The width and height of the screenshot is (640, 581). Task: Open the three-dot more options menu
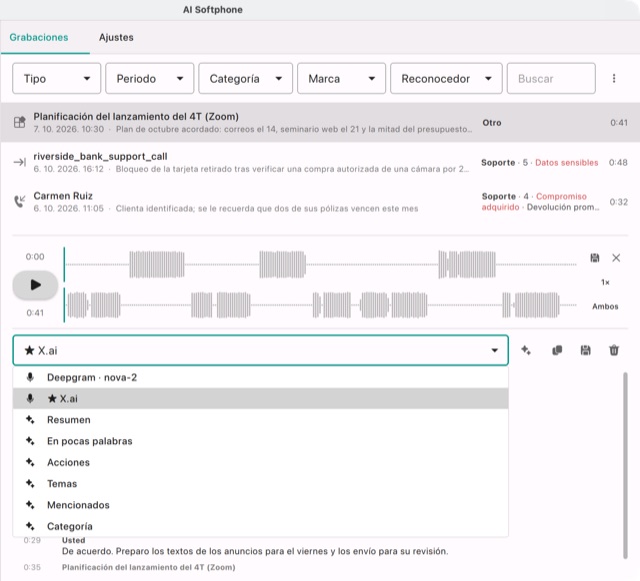(x=614, y=78)
